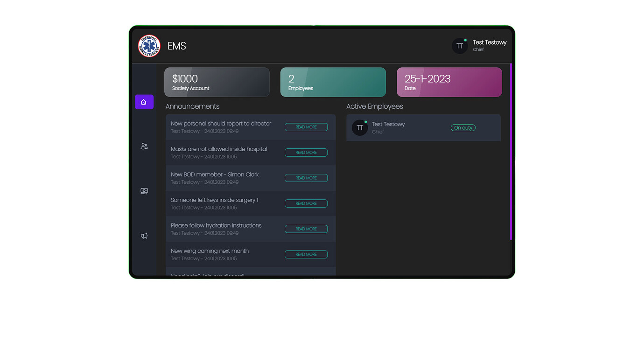644x362 pixels.
Task: Click the green online dot on the avatar
Action: pos(365,121)
